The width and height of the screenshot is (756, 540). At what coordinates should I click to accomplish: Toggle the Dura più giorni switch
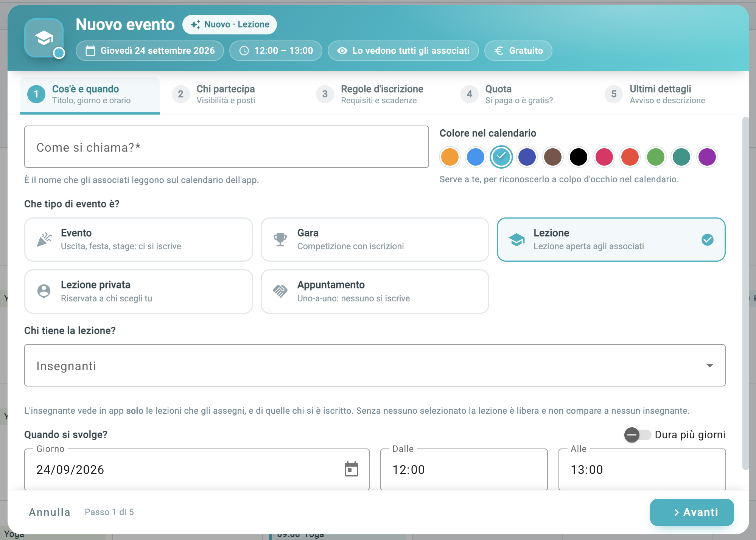click(637, 435)
